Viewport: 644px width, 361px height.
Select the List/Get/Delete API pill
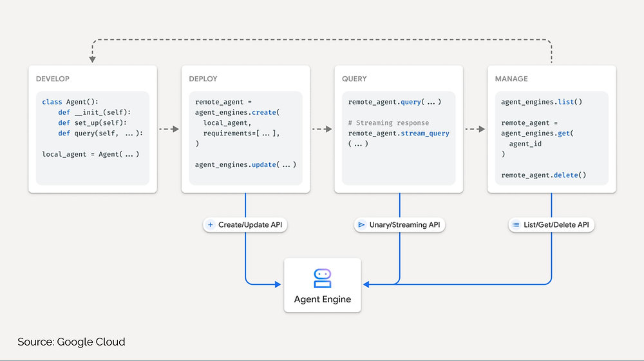tap(551, 225)
